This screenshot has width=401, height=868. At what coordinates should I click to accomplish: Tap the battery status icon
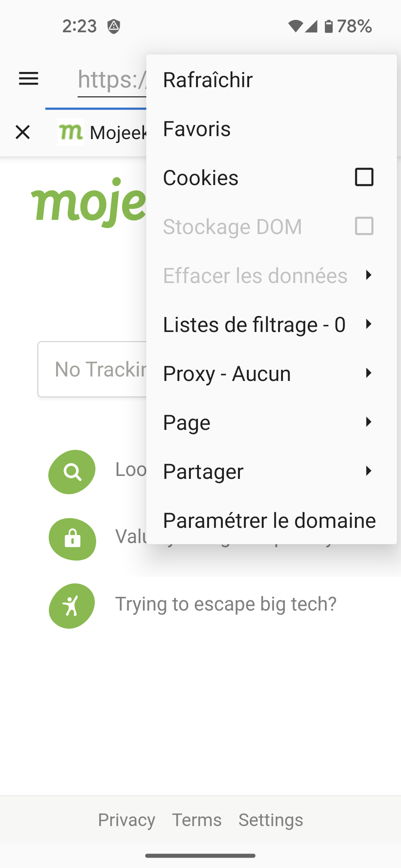(x=329, y=26)
